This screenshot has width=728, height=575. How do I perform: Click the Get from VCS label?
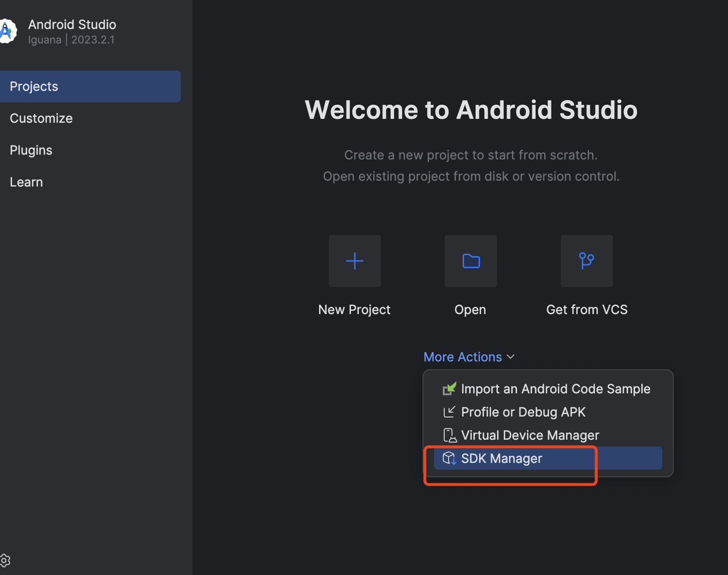click(587, 310)
